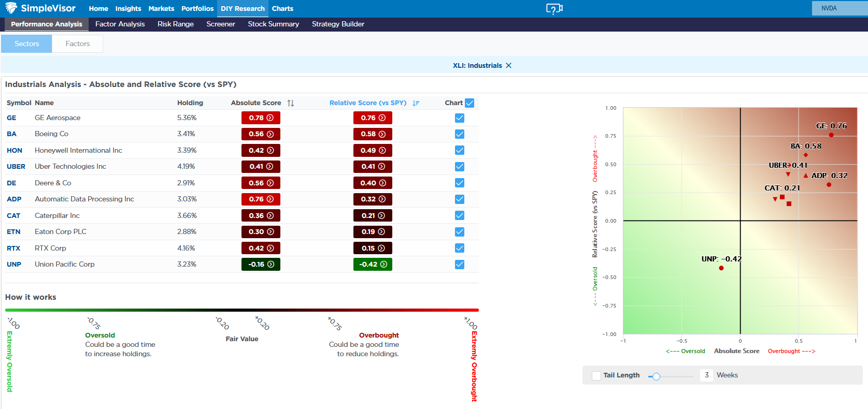The image size is (868, 409).
Task: Uncheck chart checkbox for Honeywell International
Action: click(x=460, y=150)
